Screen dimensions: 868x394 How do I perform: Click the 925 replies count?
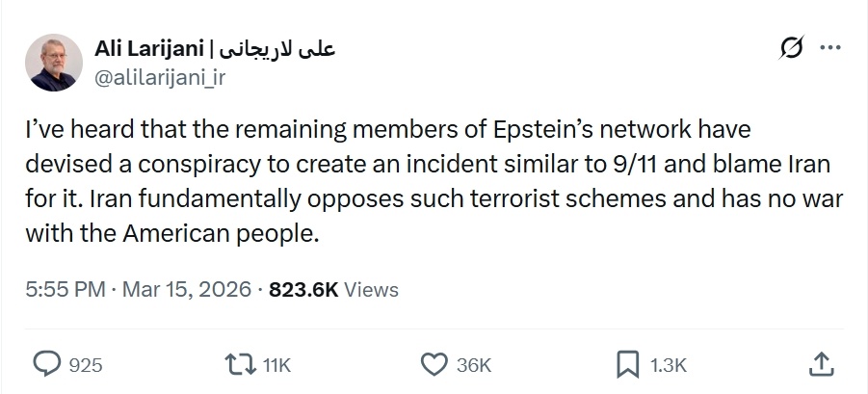86,364
